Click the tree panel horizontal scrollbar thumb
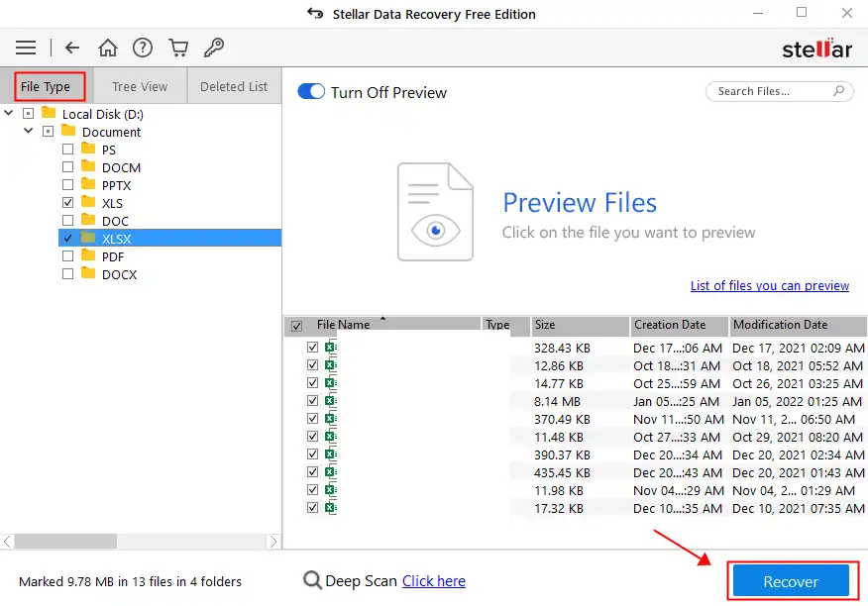This screenshot has width=868, height=606. [65, 541]
